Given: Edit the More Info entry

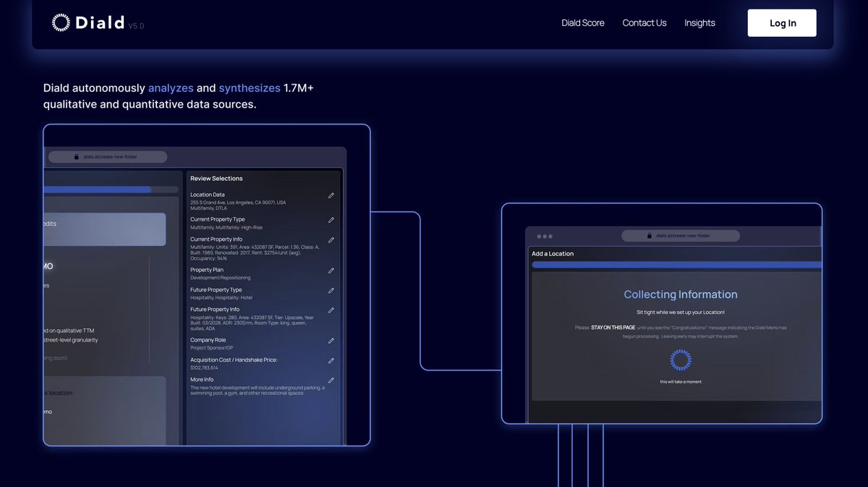Looking at the screenshot, I should pos(331,380).
